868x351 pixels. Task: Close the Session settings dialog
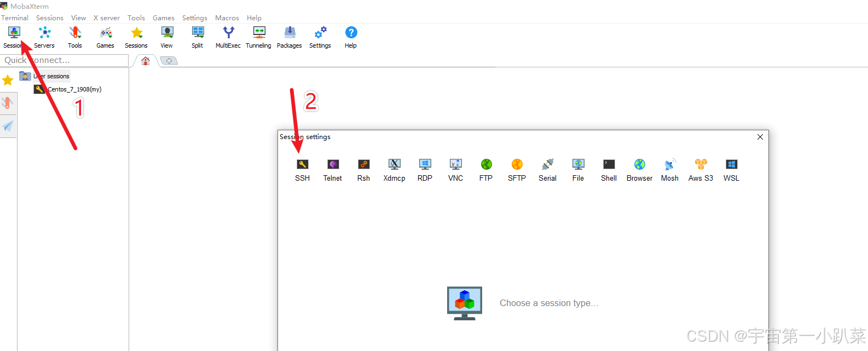[x=760, y=137]
